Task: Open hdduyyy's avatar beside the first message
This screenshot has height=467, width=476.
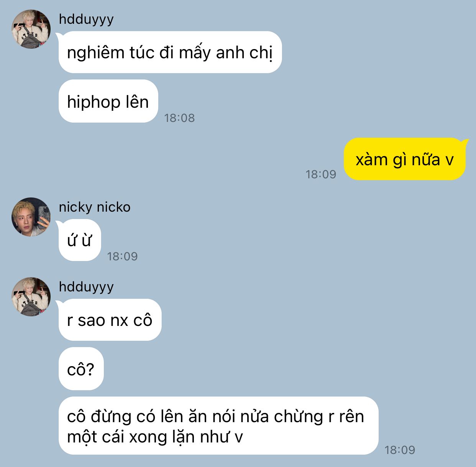Action: 31,29
